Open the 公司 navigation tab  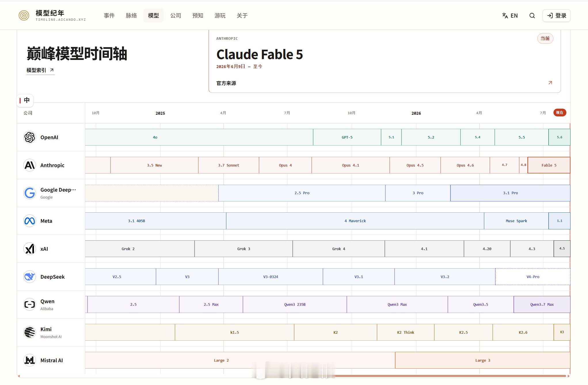(x=176, y=16)
